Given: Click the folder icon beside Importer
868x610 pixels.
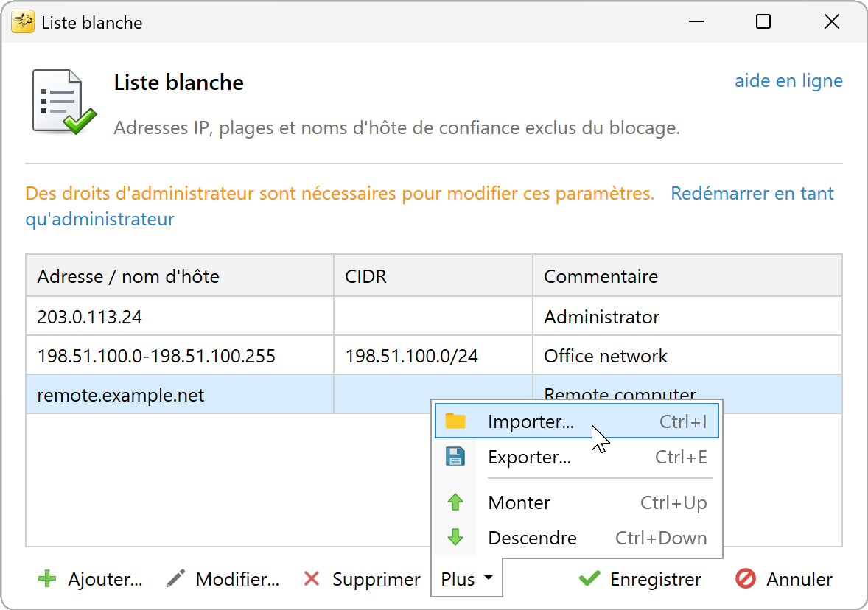Looking at the screenshot, I should [x=455, y=421].
